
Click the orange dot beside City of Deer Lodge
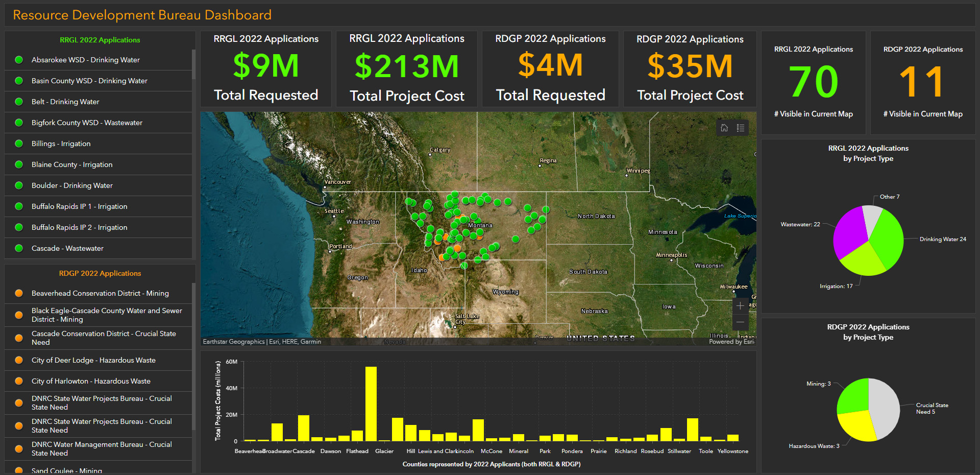pos(19,360)
